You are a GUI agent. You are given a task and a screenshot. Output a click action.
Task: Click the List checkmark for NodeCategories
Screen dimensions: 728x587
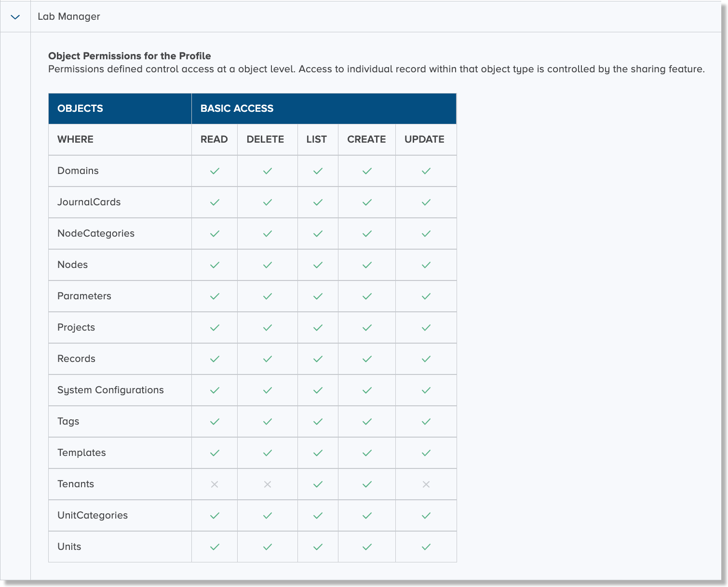(x=317, y=233)
